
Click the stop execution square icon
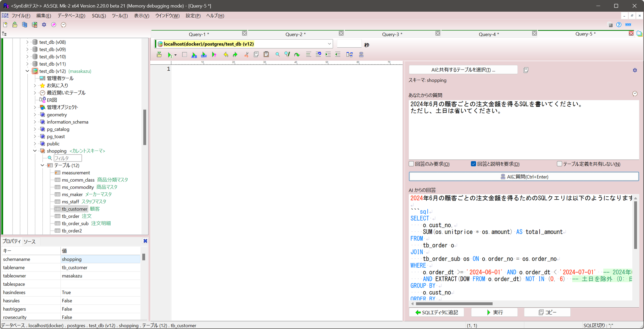pos(185,55)
